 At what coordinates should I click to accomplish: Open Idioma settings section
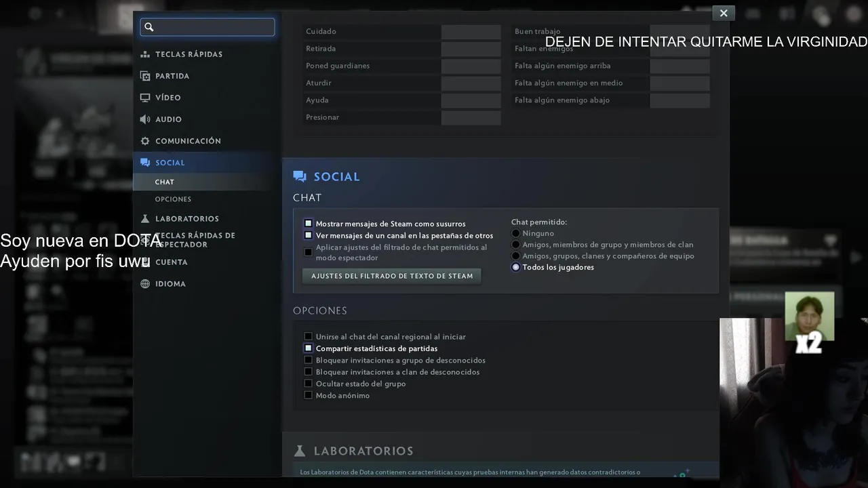coord(170,284)
